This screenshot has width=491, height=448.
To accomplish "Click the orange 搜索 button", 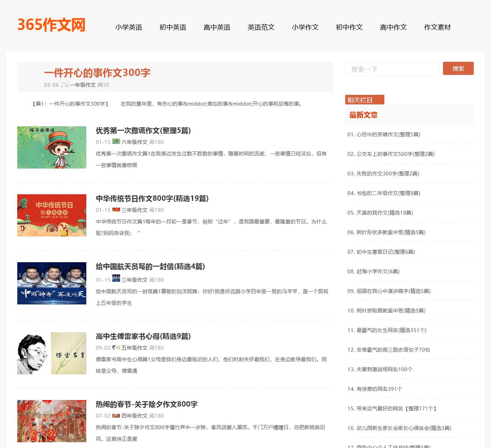I will [x=458, y=68].
